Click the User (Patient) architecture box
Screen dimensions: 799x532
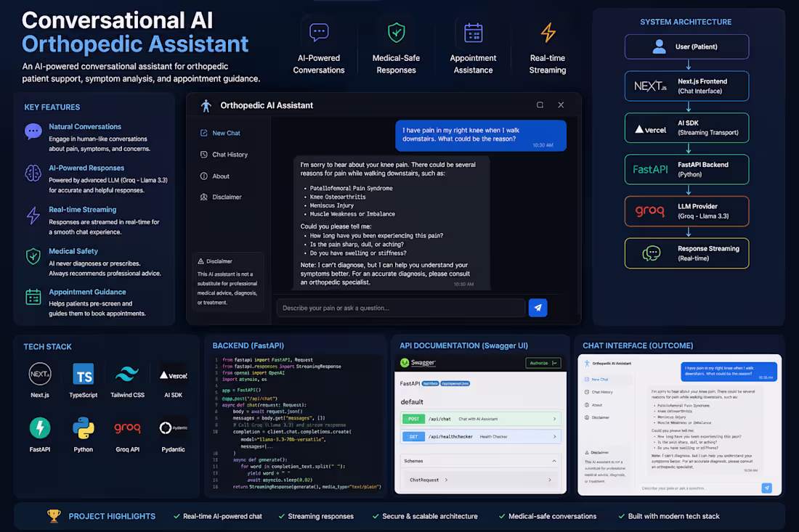click(687, 47)
